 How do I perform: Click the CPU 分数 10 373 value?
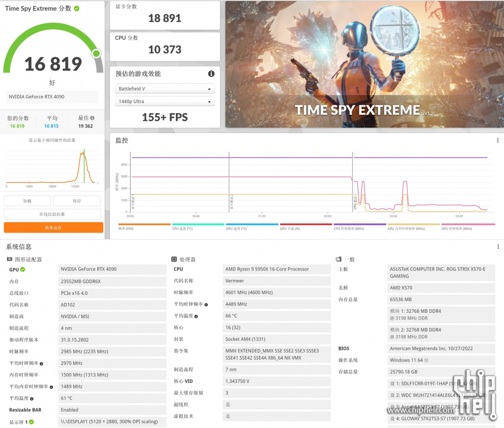click(x=165, y=49)
